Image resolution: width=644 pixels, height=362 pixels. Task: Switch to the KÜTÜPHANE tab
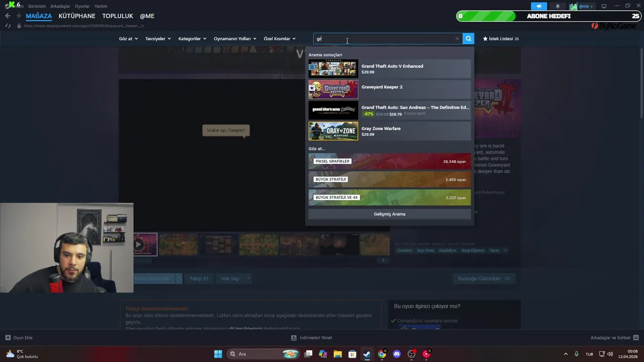point(77,16)
